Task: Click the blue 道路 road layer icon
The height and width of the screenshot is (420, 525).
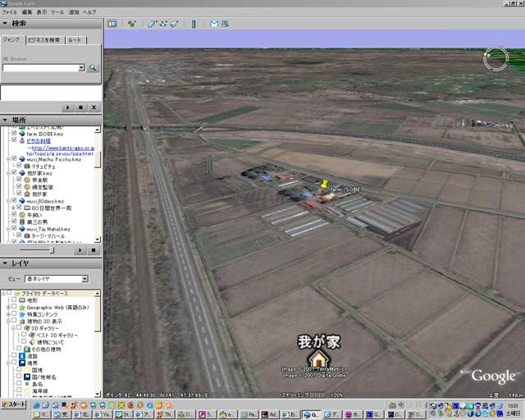Action: click(x=22, y=356)
